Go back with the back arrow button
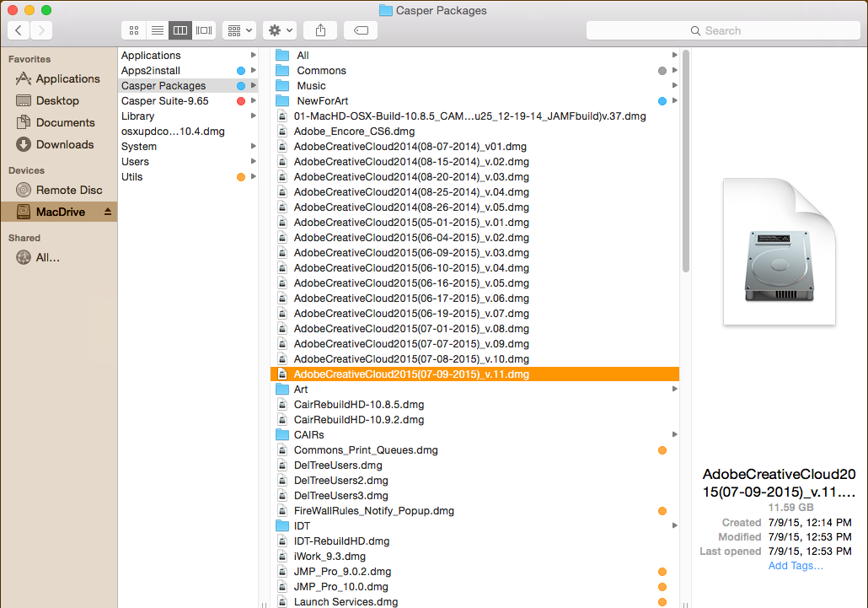Screen dimensions: 868x608 (19, 30)
